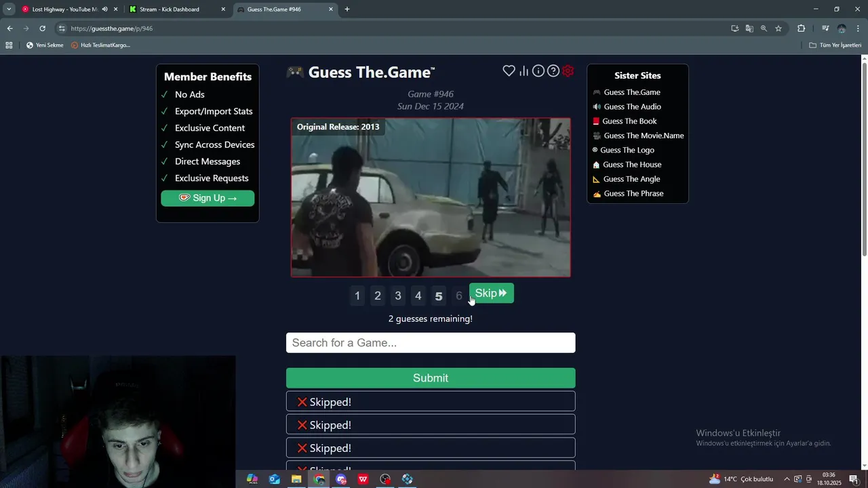This screenshot has width=868, height=488.
Task: Click the translate page icon
Action: tap(749, 28)
